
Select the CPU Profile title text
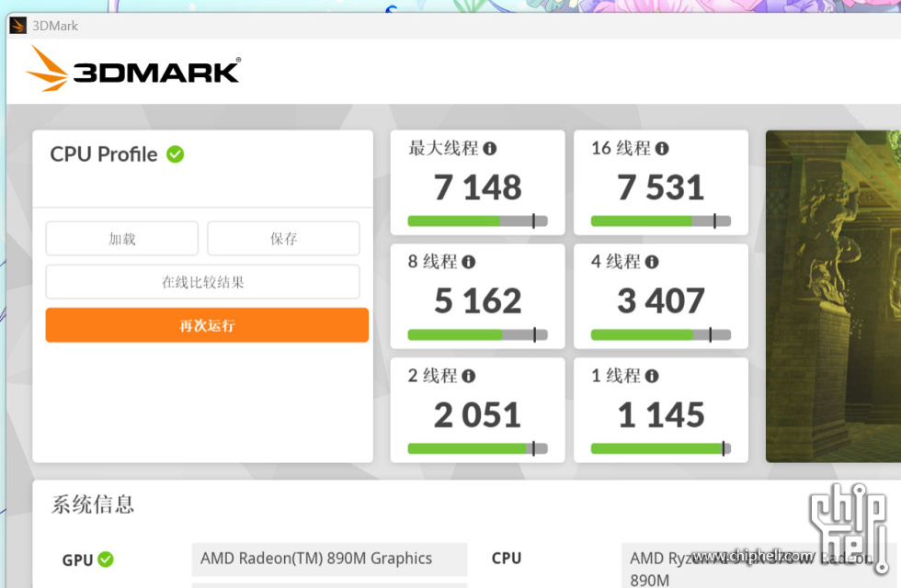click(x=103, y=154)
